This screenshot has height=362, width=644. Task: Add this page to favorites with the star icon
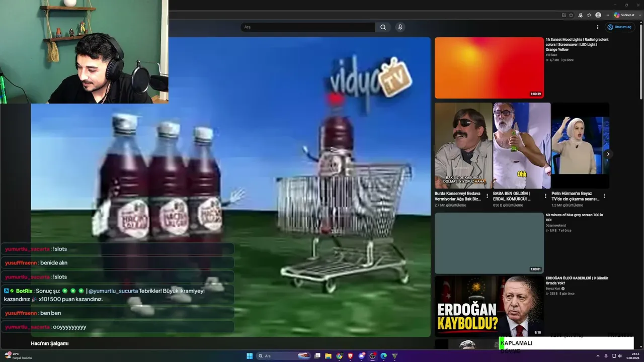pos(571,15)
